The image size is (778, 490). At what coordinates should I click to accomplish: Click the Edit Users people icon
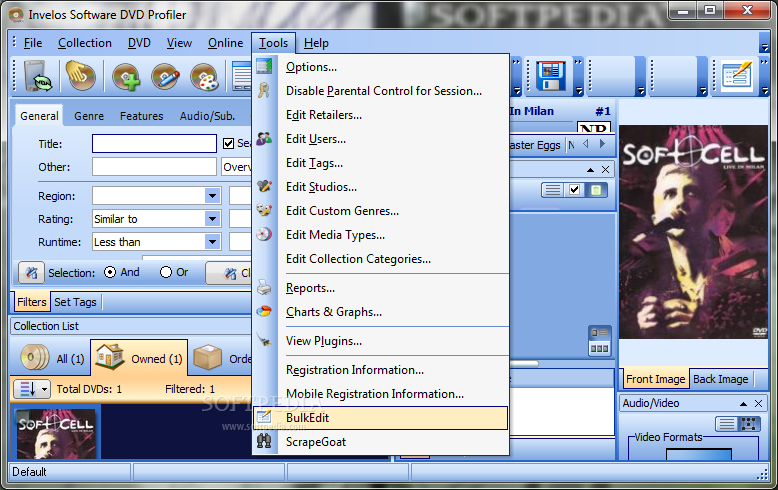coord(264,138)
